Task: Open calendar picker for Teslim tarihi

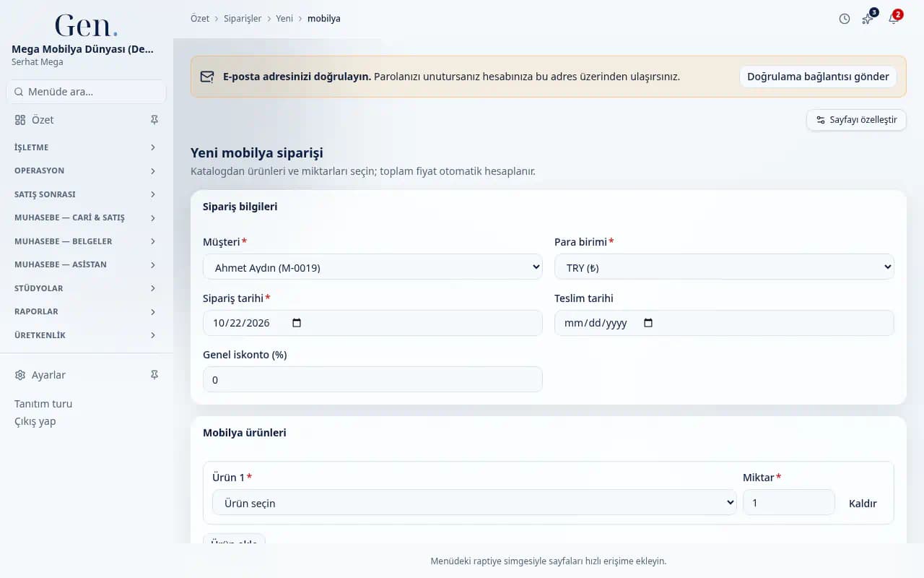Action: [648, 323]
